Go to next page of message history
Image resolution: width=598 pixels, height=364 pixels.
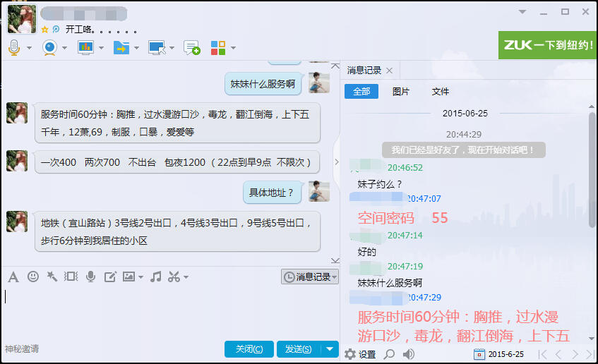[575, 354]
